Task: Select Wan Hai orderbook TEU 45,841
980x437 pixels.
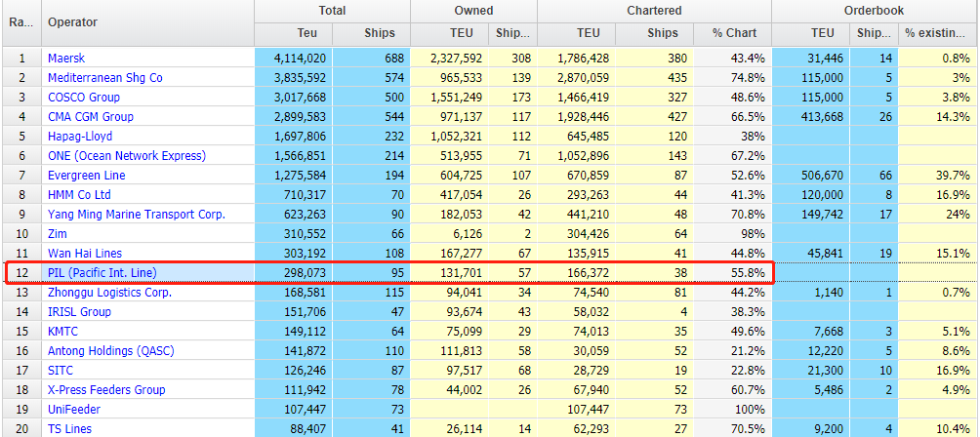Action: coord(825,254)
